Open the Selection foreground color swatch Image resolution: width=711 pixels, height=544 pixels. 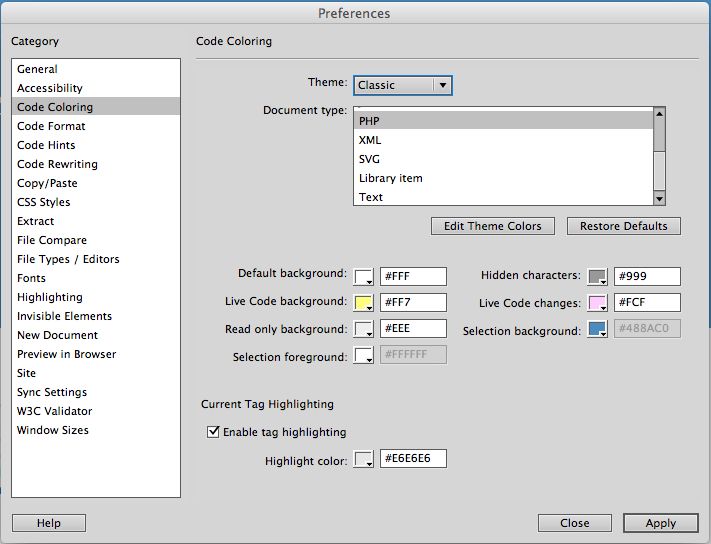pos(364,355)
